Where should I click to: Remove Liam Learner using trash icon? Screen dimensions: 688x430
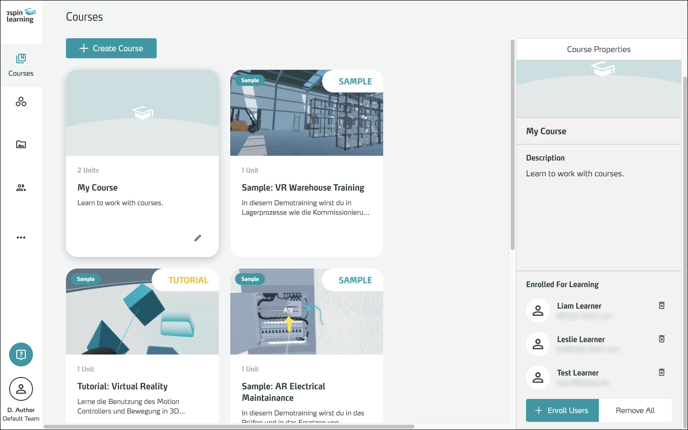(662, 306)
